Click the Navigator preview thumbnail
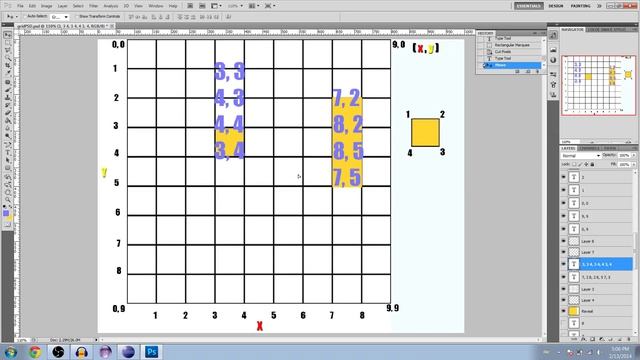 (x=599, y=85)
